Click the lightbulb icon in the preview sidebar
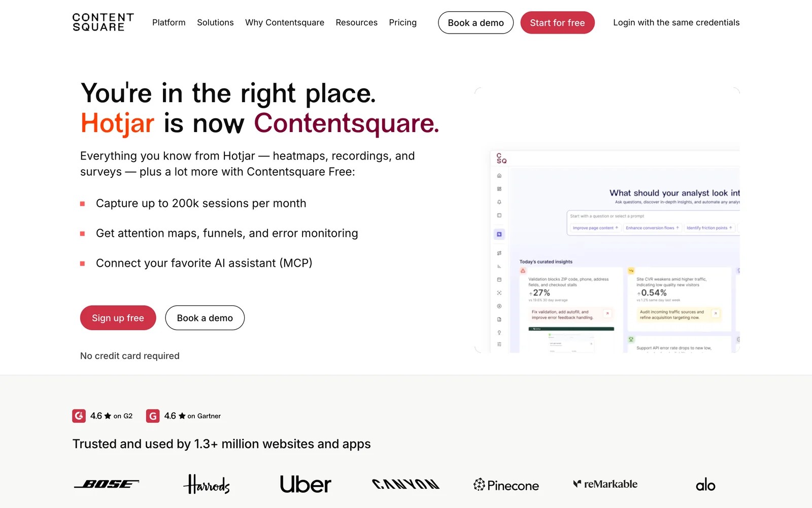Screen dimensions: 812x508 pos(499,333)
